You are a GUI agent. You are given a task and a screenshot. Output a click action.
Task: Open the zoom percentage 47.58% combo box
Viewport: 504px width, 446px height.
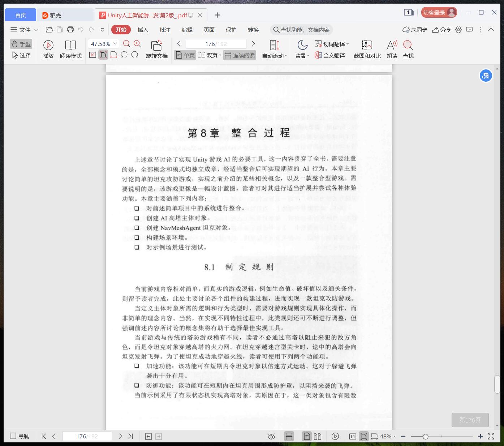pos(103,44)
